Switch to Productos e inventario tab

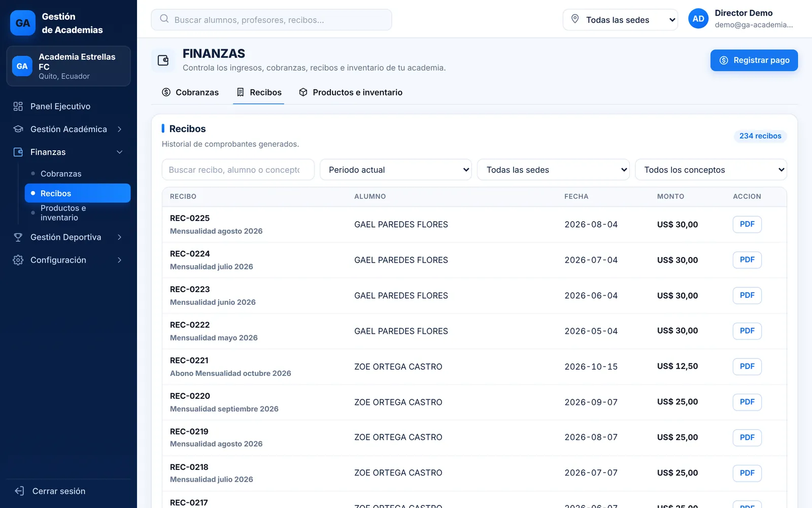pos(351,92)
